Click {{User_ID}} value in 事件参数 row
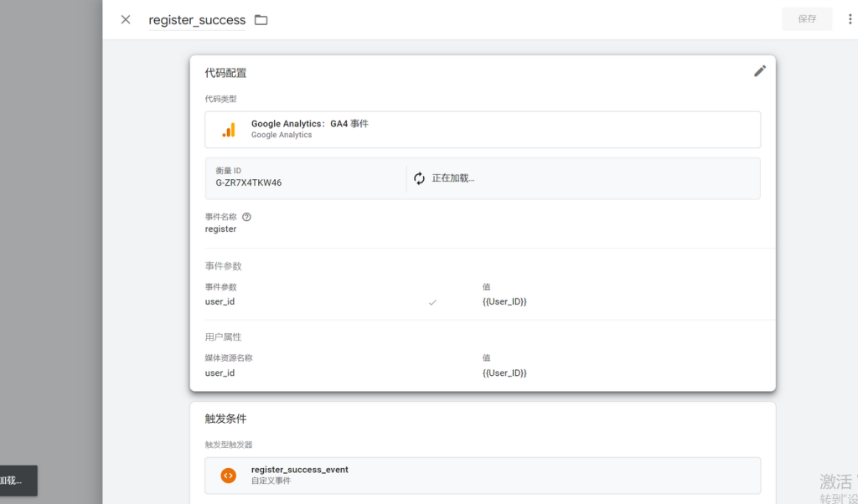Viewport: 858px width, 504px height. 504,301
